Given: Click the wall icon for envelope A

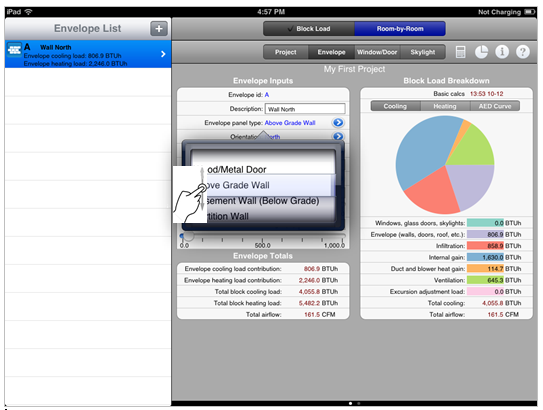Looking at the screenshot, I should click(14, 50).
